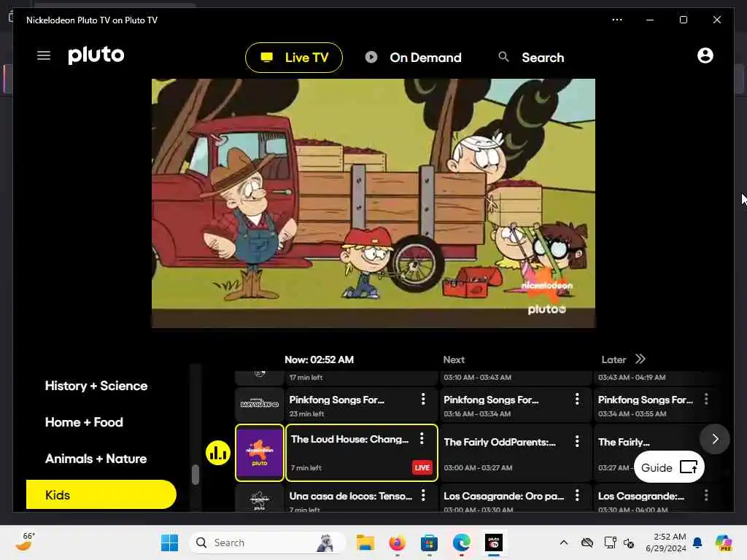747x560 pixels.
Task: Click the display tray icon beside OneDrive
Action: 610,542
